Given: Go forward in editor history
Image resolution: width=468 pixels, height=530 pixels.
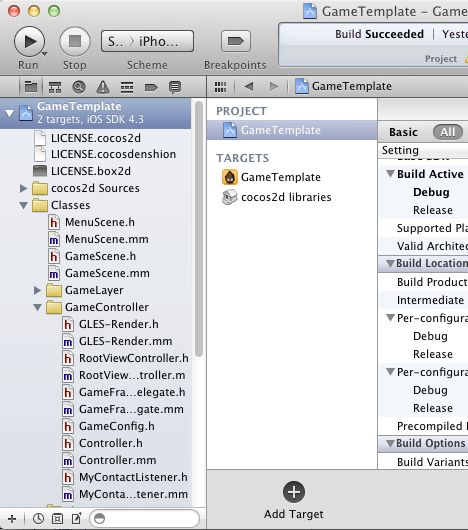Looking at the screenshot, I should [274, 87].
